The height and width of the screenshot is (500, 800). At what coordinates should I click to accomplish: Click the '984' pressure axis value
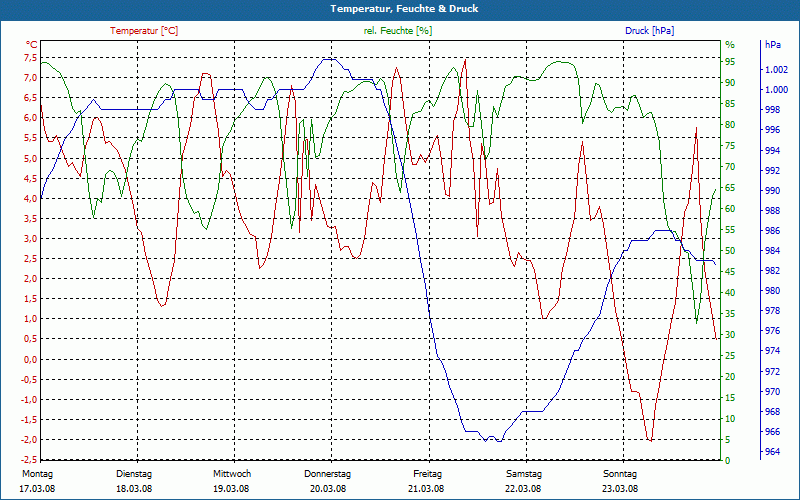coord(773,251)
